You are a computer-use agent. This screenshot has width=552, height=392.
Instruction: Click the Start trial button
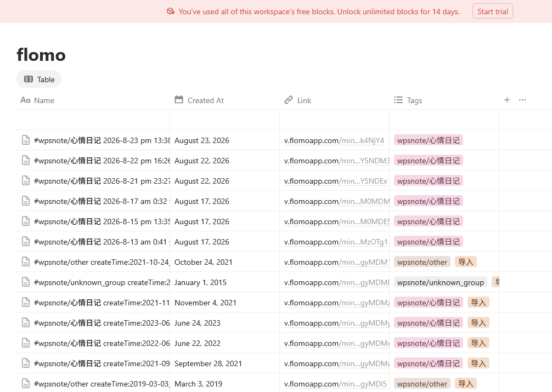[x=492, y=12]
